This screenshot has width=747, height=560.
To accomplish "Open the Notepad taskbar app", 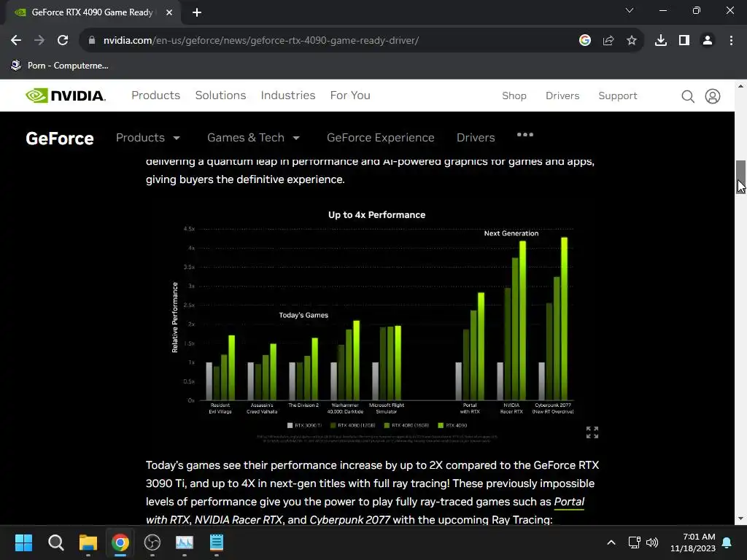I will (x=216, y=542).
